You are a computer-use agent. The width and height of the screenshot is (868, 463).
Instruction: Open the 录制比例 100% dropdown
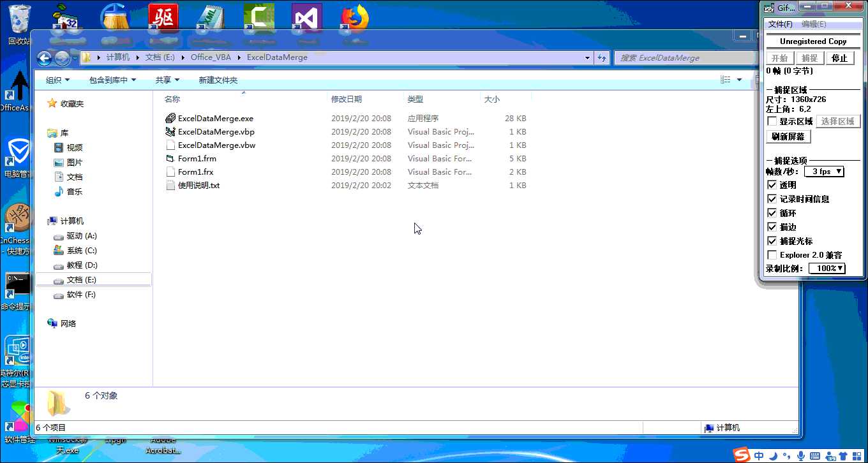[x=827, y=268]
